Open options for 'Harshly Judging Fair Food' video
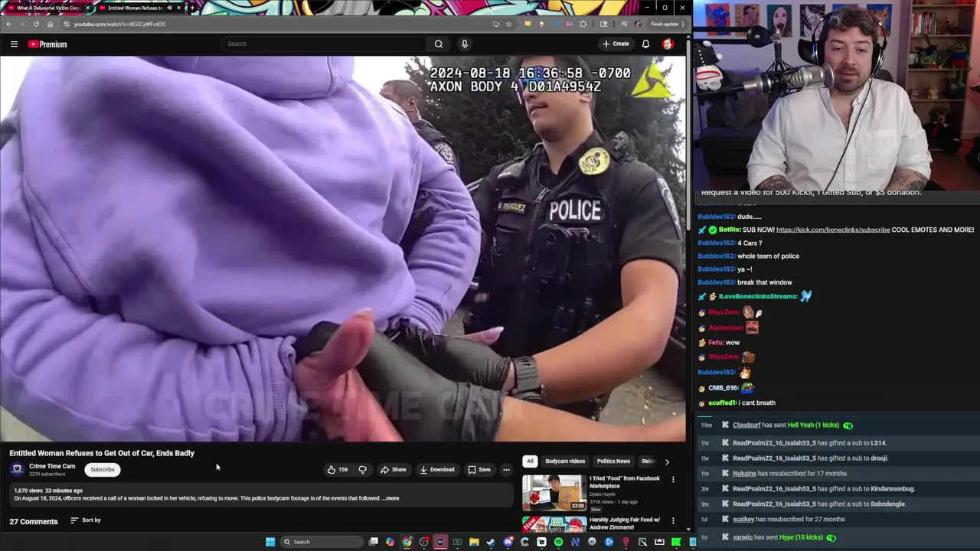The image size is (980, 551). 673,520
